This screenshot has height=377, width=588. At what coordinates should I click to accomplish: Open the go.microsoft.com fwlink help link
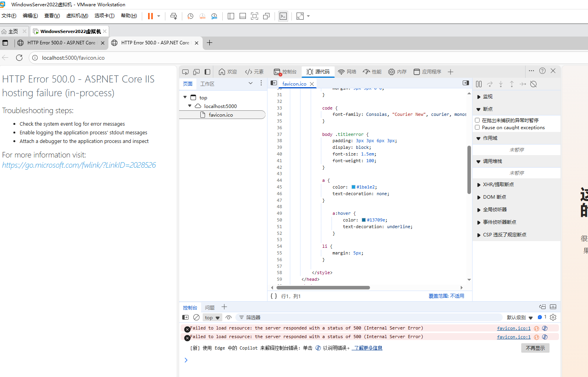click(79, 165)
